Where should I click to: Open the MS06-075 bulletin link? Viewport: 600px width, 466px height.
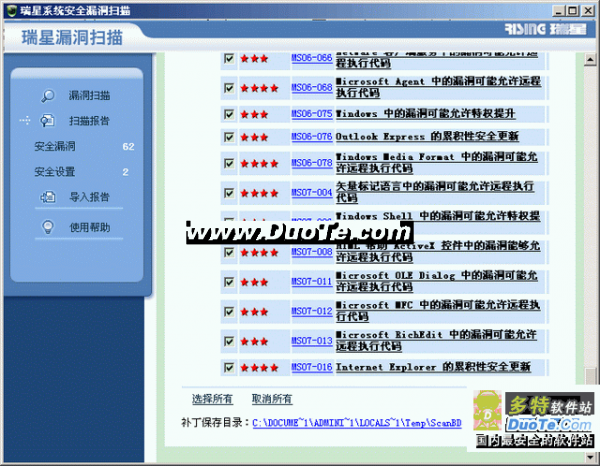click(312, 114)
